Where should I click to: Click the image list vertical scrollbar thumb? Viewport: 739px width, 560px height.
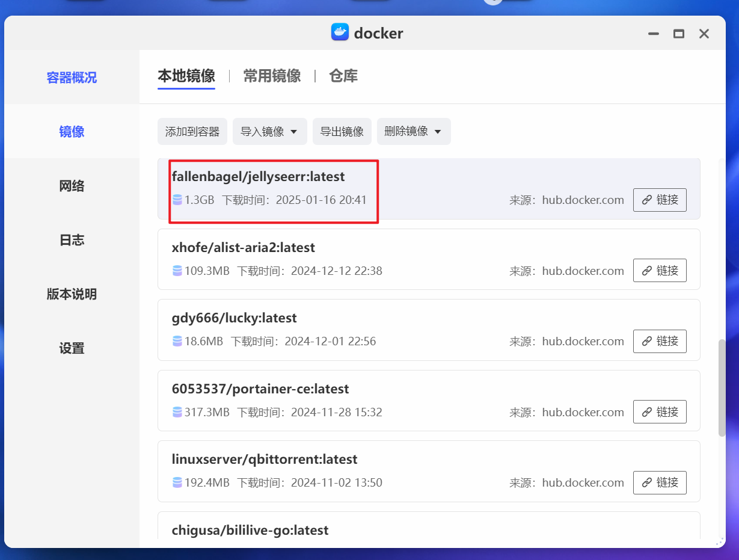[722, 388]
